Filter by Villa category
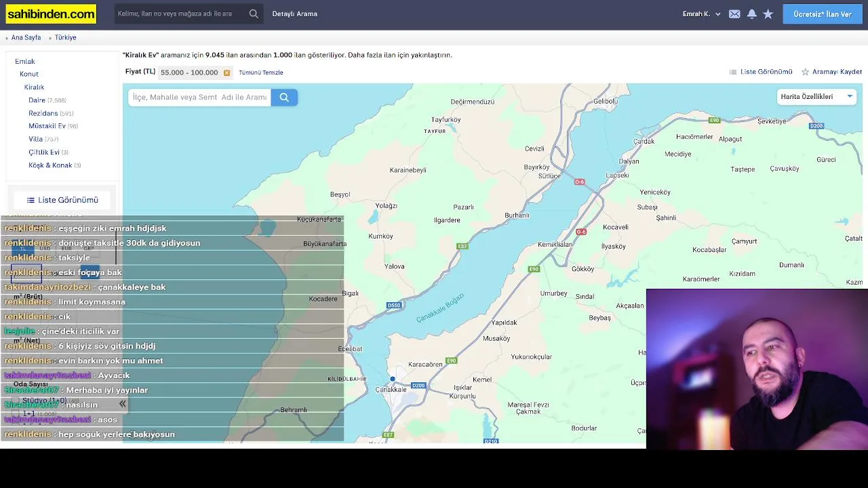Image resolution: width=868 pixels, height=488 pixels. (x=35, y=139)
